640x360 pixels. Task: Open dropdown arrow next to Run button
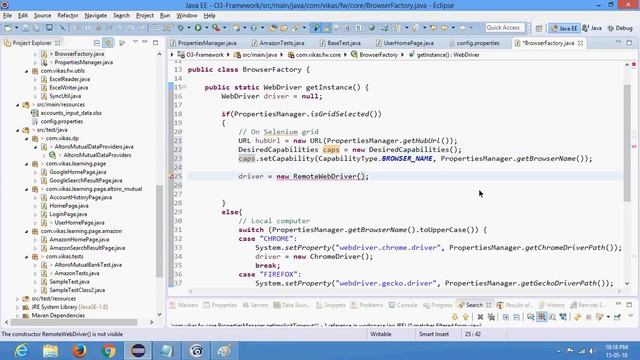(x=206, y=28)
